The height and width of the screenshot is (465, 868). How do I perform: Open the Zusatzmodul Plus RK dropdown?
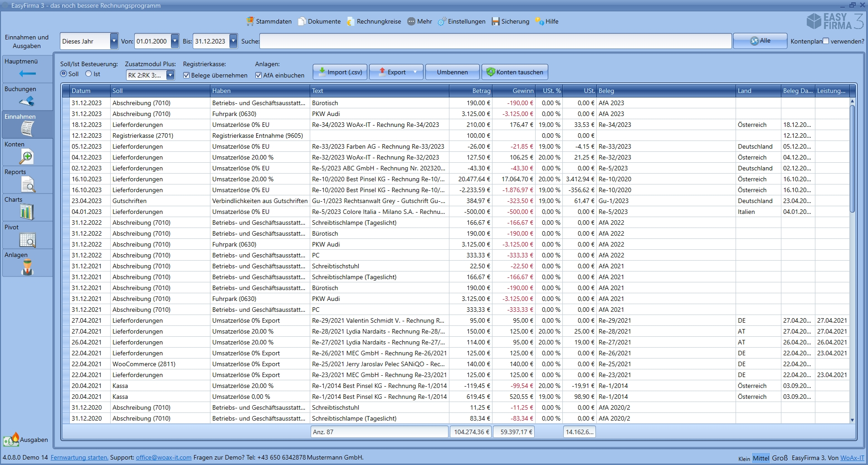pos(170,75)
